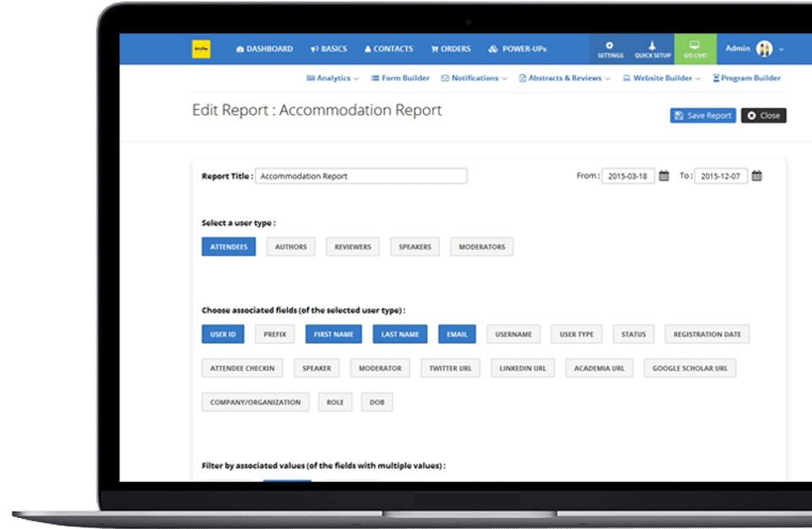
Task: Enable the Prefix field
Action: tap(274, 334)
